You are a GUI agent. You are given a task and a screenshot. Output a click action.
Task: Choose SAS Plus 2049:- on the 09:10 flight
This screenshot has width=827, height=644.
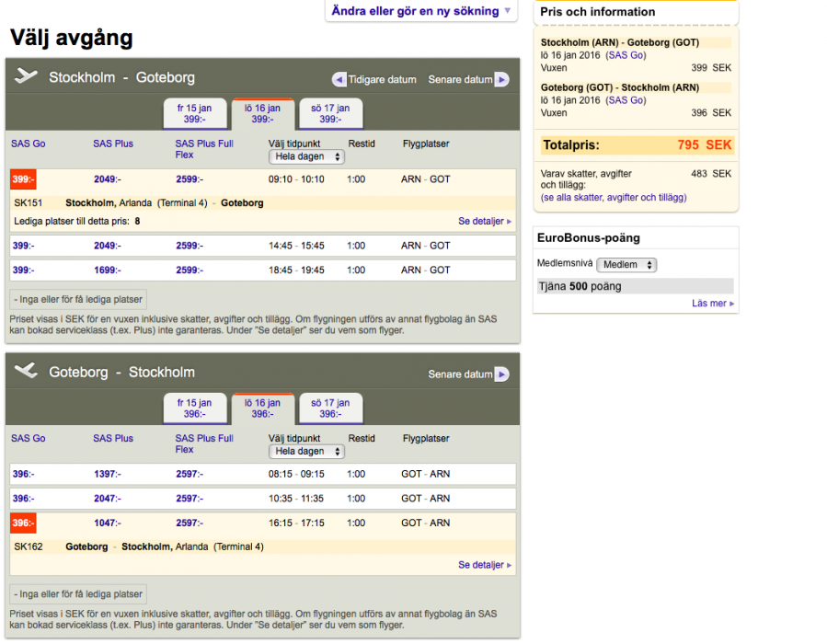pyautogui.click(x=108, y=179)
